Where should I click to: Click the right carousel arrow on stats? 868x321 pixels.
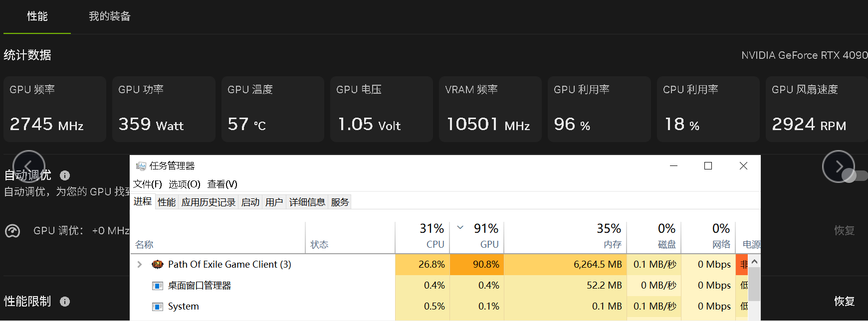[838, 166]
